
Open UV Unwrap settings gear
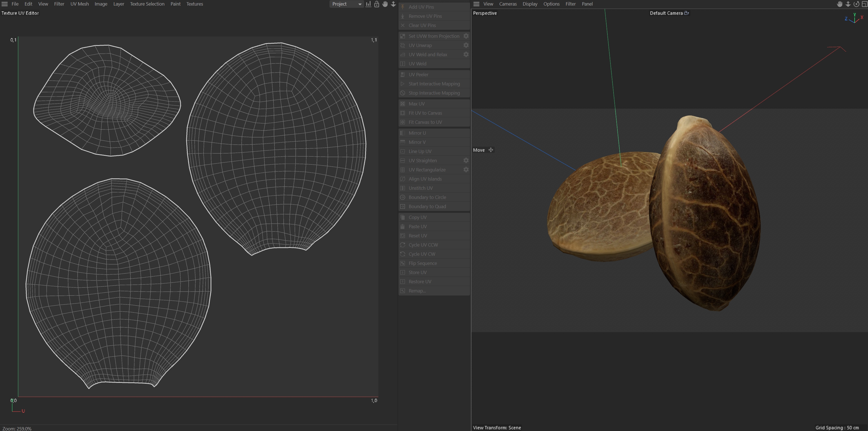click(466, 45)
